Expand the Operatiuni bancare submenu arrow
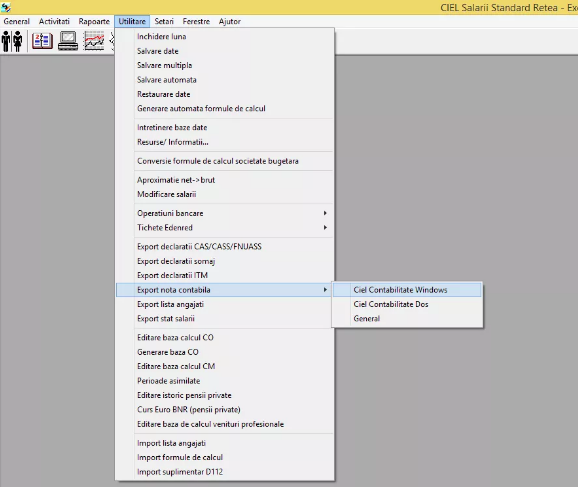Viewport: 578px width, 487px height. (x=325, y=213)
